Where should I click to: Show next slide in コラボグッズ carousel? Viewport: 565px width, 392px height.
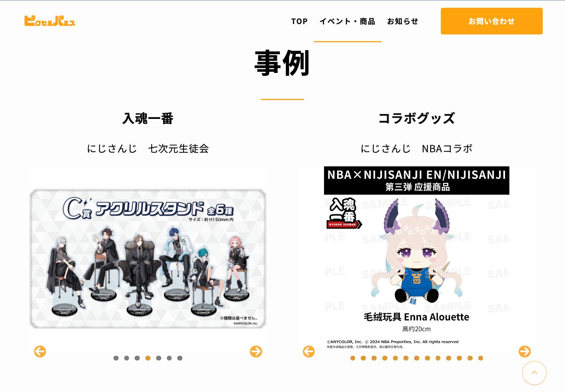point(525,351)
